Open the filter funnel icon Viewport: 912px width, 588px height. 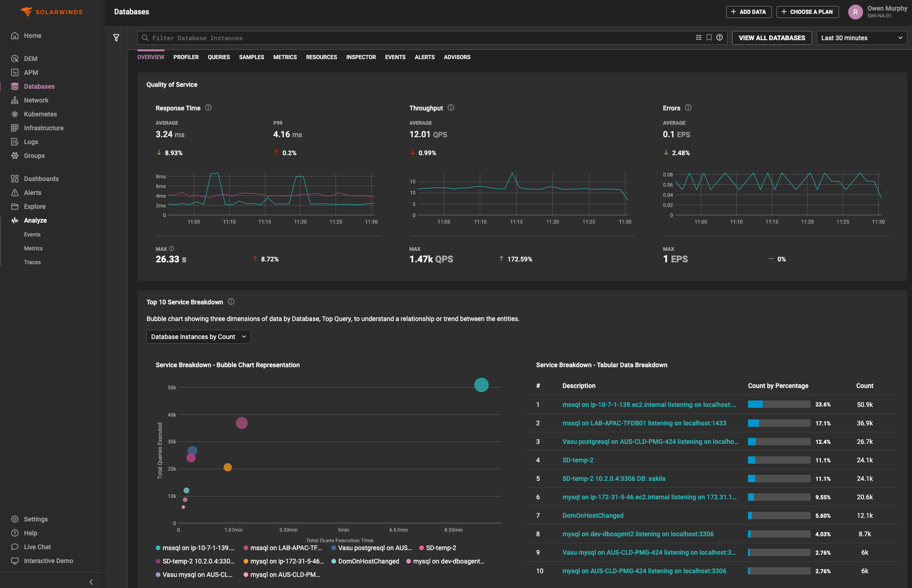[116, 38]
